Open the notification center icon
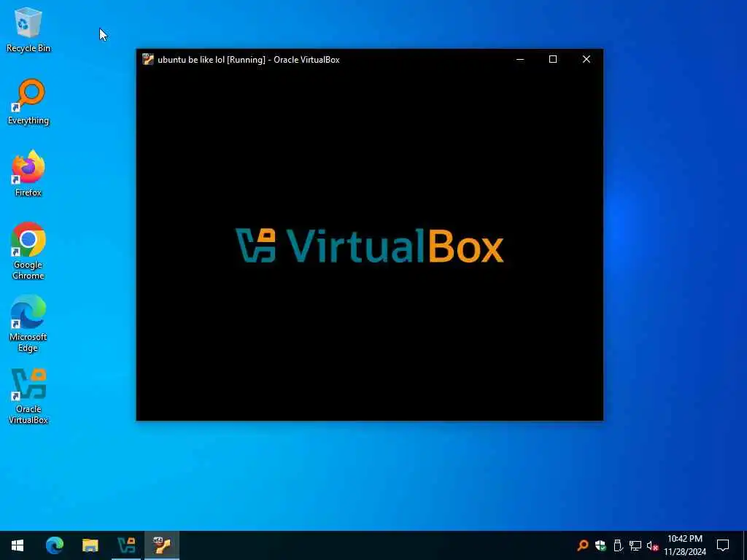The height and width of the screenshot is (560, 747). 723,545
